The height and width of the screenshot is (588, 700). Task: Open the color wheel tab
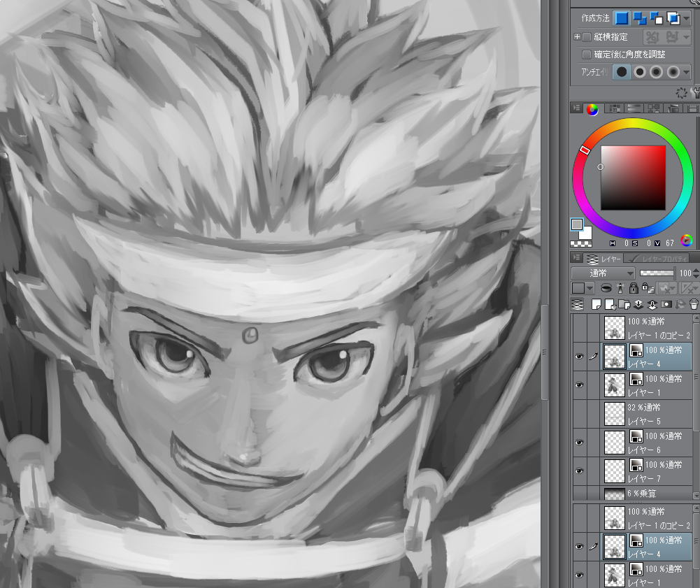pos(592,108)
